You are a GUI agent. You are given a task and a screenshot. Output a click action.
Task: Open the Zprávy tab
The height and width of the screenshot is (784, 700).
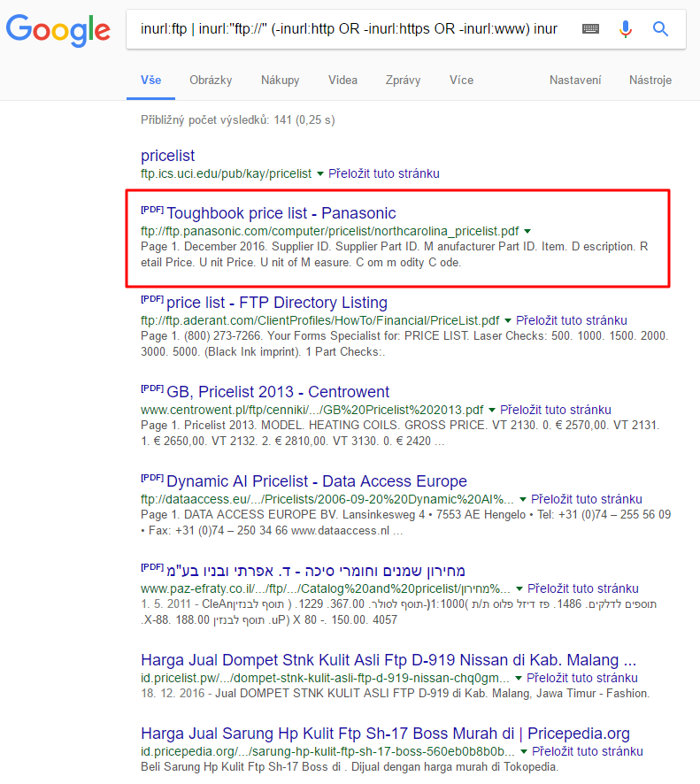point(403,80)
